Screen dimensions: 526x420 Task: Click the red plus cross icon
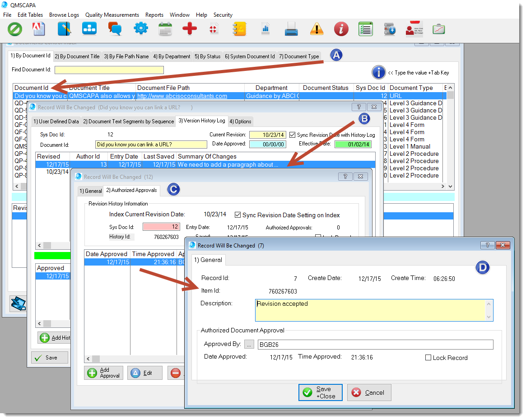pos(190,29)
